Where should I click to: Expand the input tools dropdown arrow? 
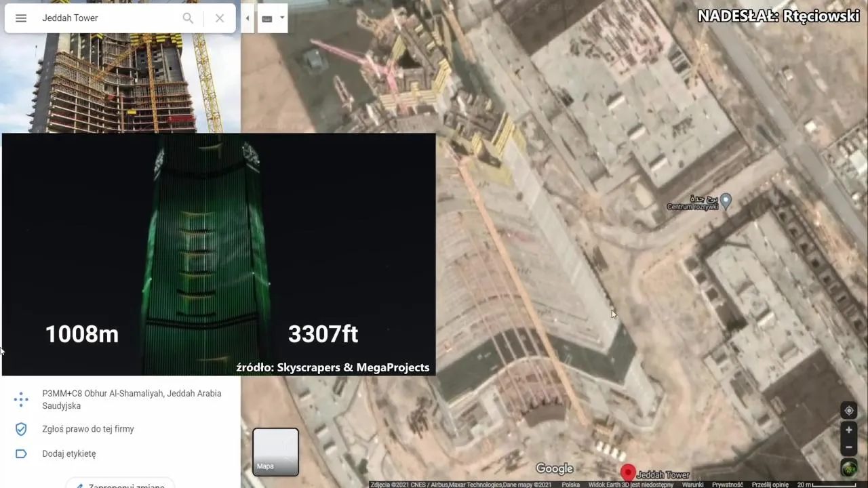pos(282,19)
